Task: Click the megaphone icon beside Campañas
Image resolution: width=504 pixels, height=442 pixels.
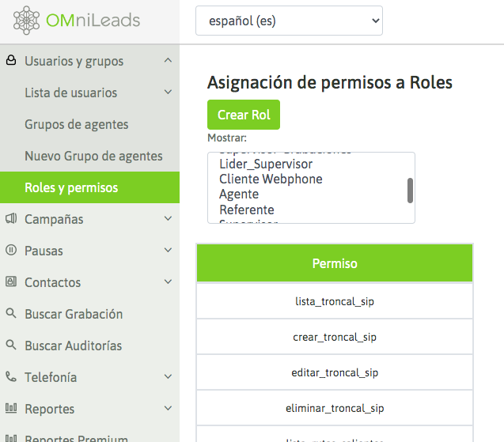Action: point(11,219)
